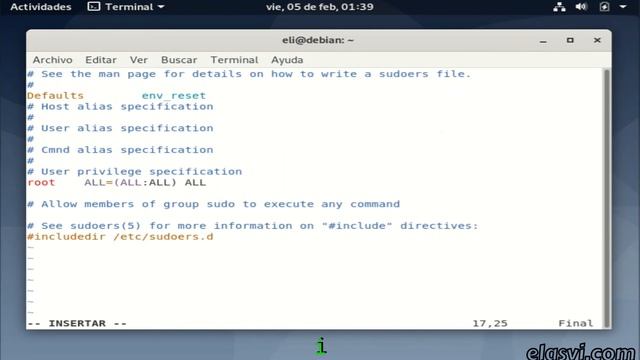The width and height of the screenshot is (640, 360).
Task: Click the 17,25 cursor position indicator
Action: (x=490, y=324)
